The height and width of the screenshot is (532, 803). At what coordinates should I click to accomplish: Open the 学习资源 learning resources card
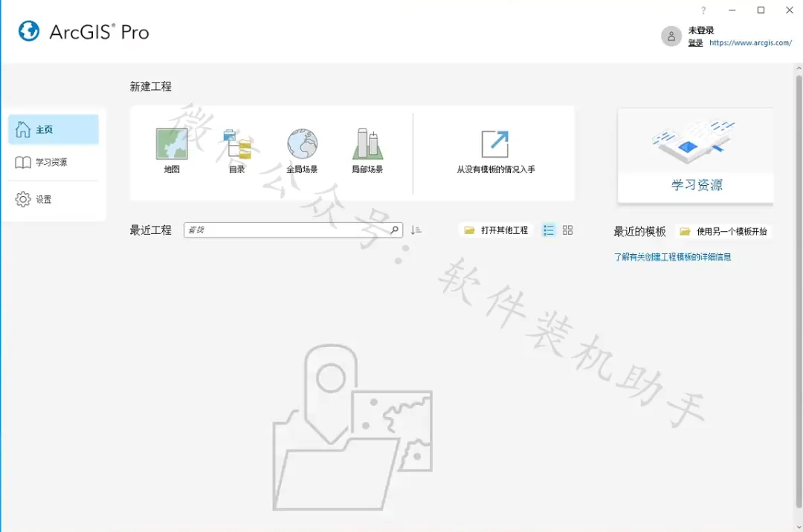coord(695,155)
